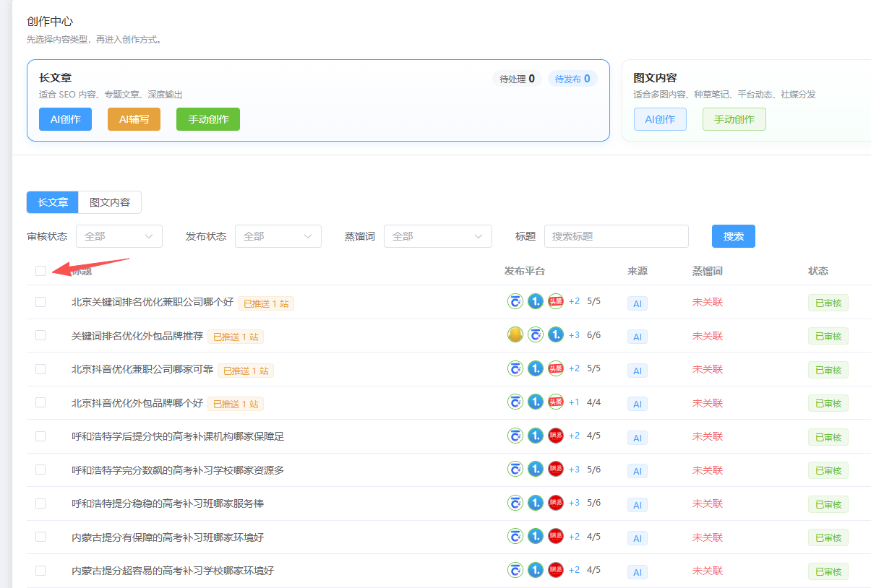Click 'C' icon in 呼和浩特学后提分快的高考补课机构哪家保障足 row
This screenshot has width=871, height=588.
(x=515, y=436)
